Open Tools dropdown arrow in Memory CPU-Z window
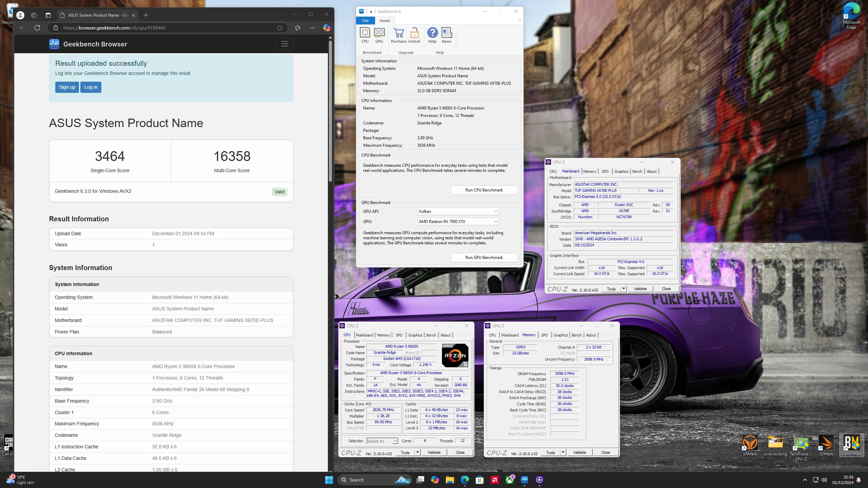 pyautogui.click(x=563, y=453)
